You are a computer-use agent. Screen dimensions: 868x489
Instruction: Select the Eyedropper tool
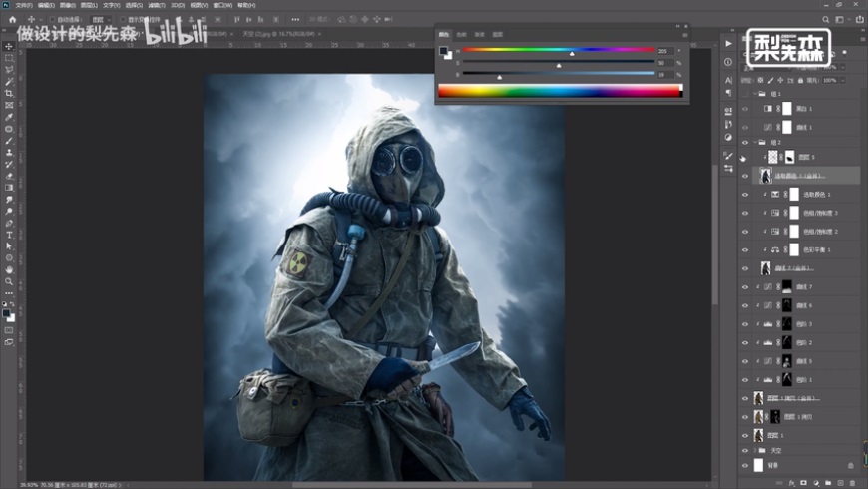point(9,117)
